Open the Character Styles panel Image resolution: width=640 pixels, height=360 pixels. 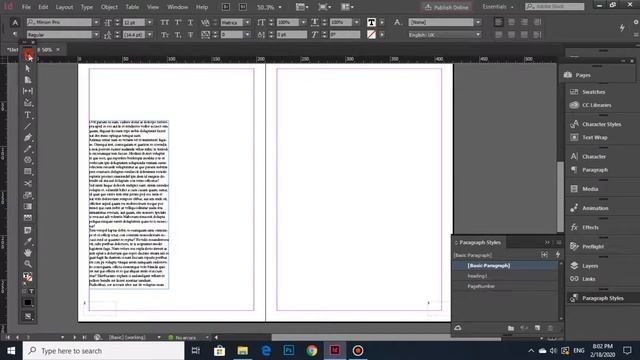click(596, 124)
